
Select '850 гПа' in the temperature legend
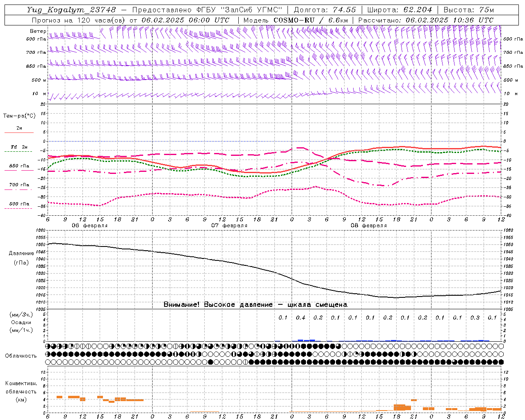pyautogui.click(x=19, y=166)
